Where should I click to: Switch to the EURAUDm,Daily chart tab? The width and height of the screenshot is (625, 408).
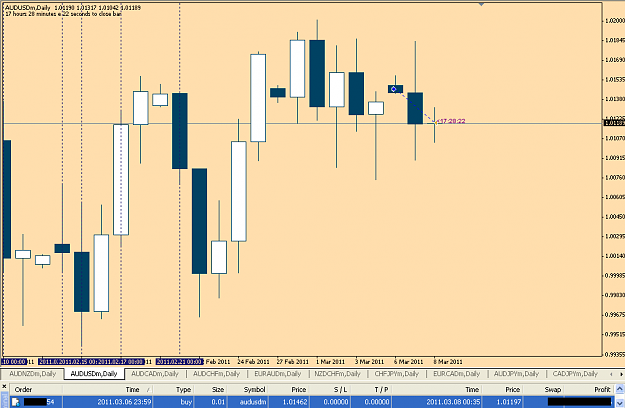(278, 374)
